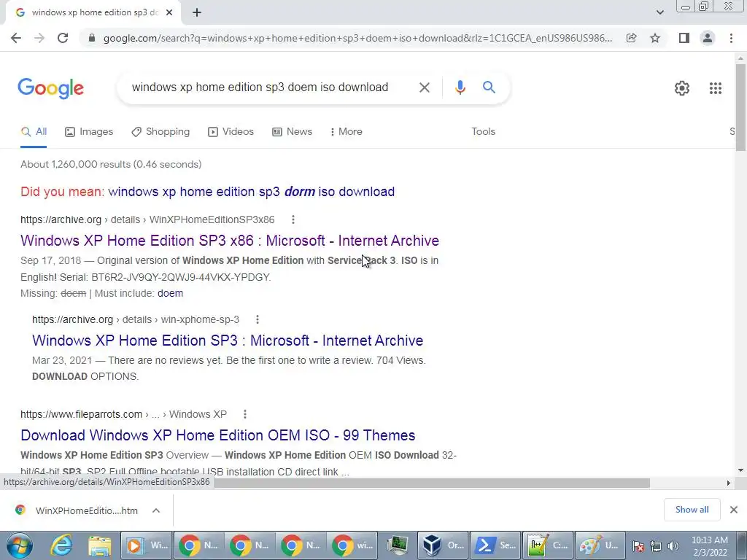Select the windows xp home edition browser tab

click(x=93, y=13)
